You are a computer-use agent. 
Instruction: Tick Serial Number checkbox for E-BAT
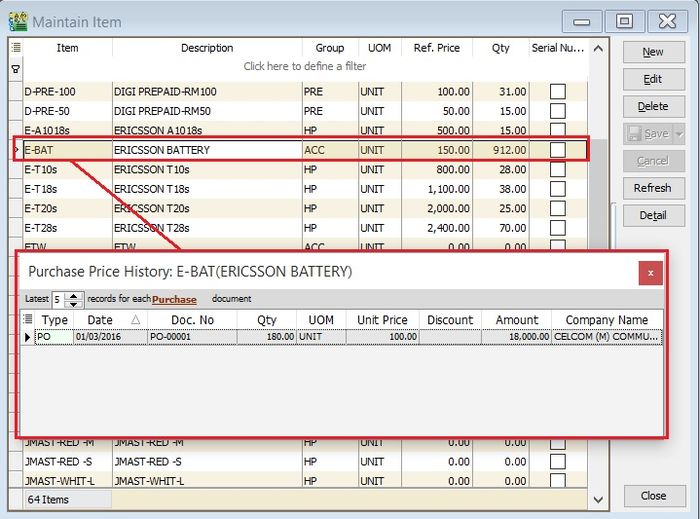point(557,150)
